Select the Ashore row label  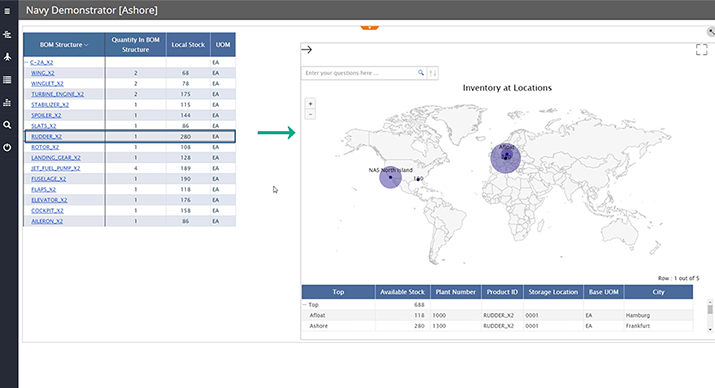point(319,326)
